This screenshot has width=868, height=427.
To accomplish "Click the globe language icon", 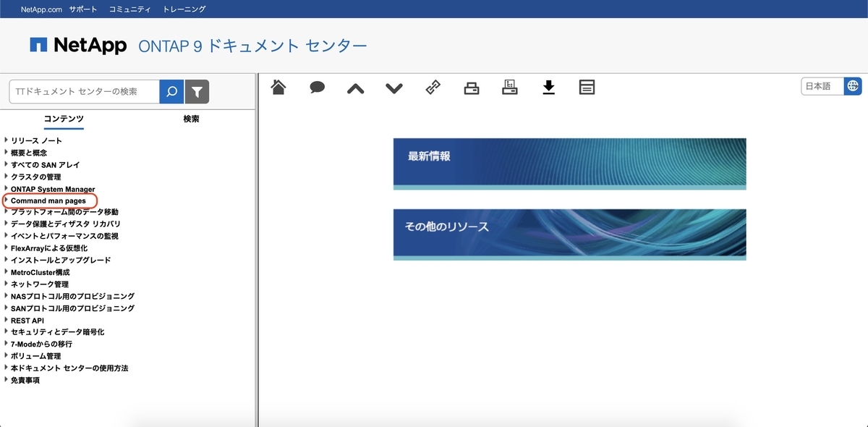I will (x=854, y=86).
